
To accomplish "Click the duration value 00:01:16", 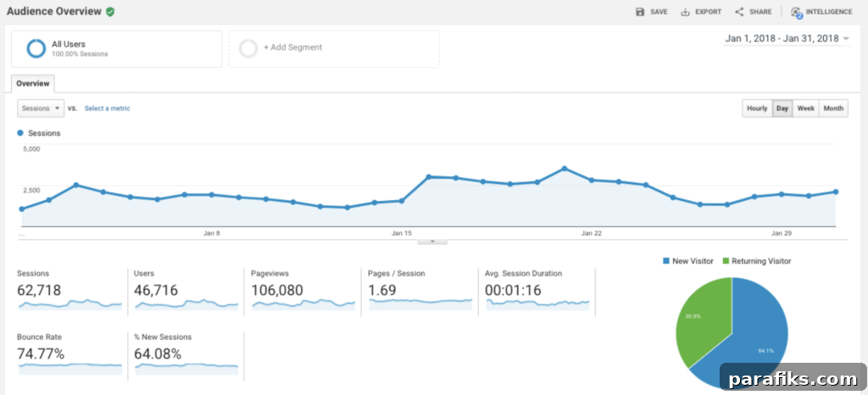I will [x=513, y=290].
